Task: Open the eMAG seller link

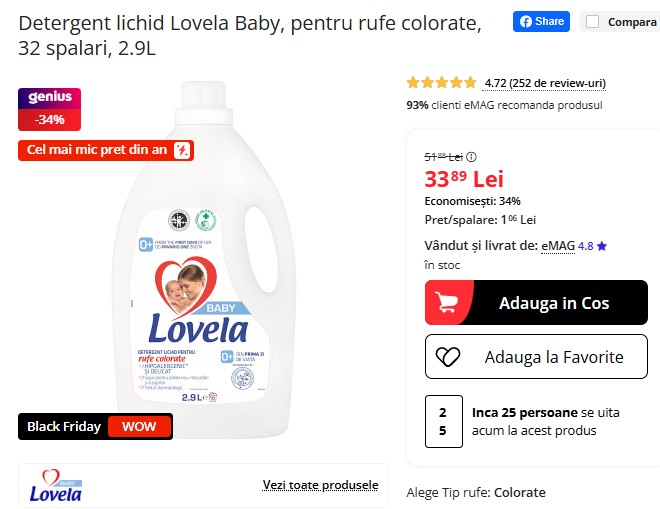Action: click(x=557, y=245)
